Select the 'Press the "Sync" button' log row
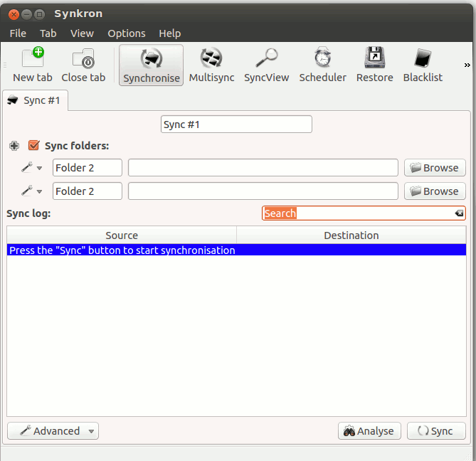The height and width of the screenshot is (461, 476). [236, 250]
